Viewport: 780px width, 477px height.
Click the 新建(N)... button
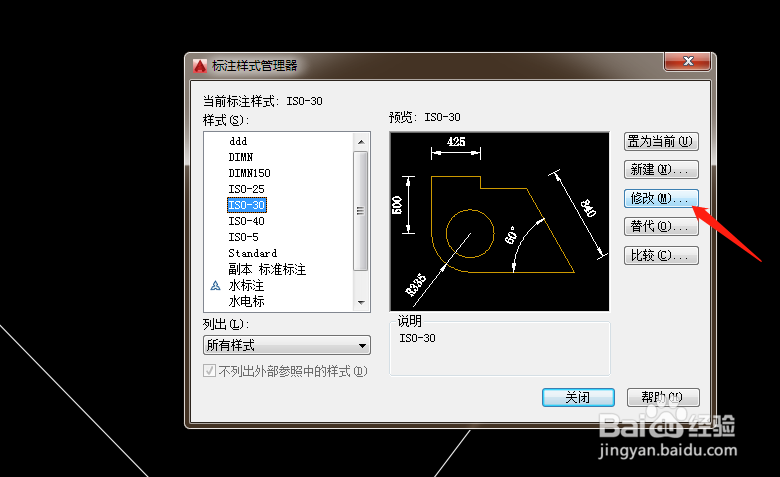pos(661,170)
